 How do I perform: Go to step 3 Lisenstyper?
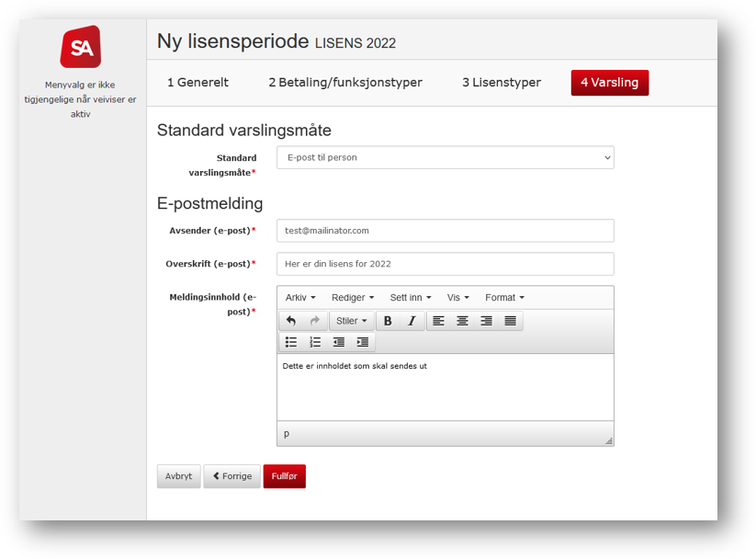point(502,83)
